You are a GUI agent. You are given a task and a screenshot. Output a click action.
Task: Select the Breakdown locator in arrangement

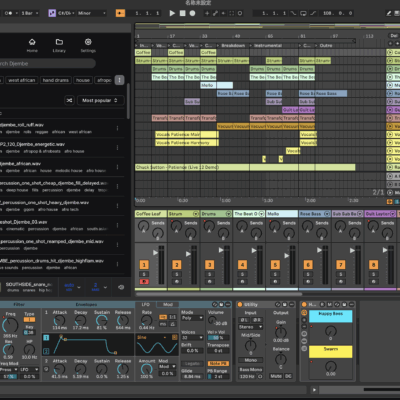pos(233,45)
